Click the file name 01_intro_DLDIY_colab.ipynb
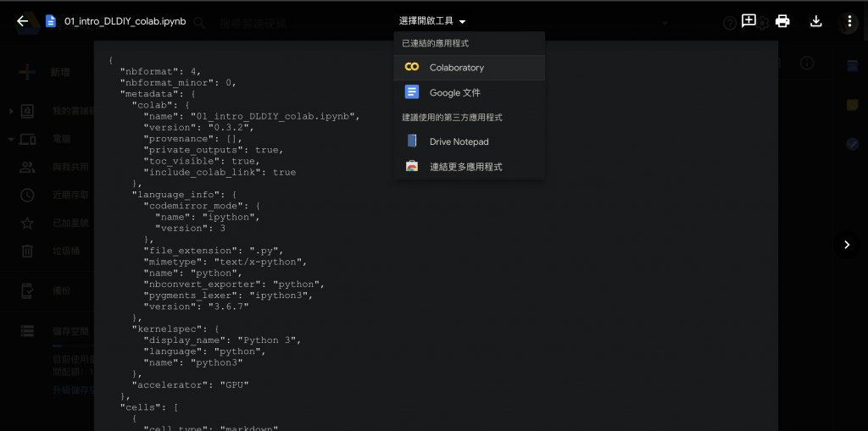The image size is (868, 431). (x=125, y=21)
